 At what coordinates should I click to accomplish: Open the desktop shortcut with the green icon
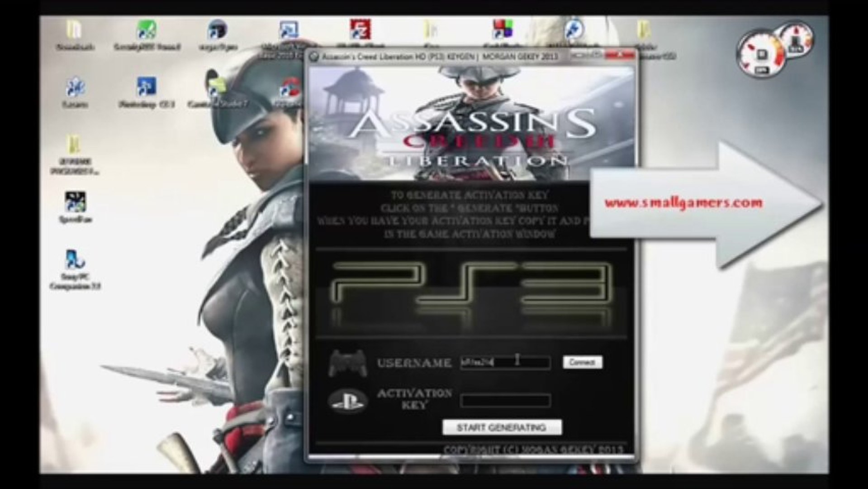click(x=147, y=34)
